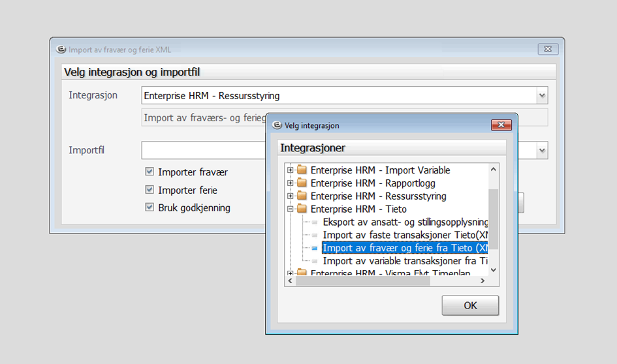617x364 pixels.
Task: Select Enterprise HRM - Rapportlogg tree row
Action: click(373, 183)
